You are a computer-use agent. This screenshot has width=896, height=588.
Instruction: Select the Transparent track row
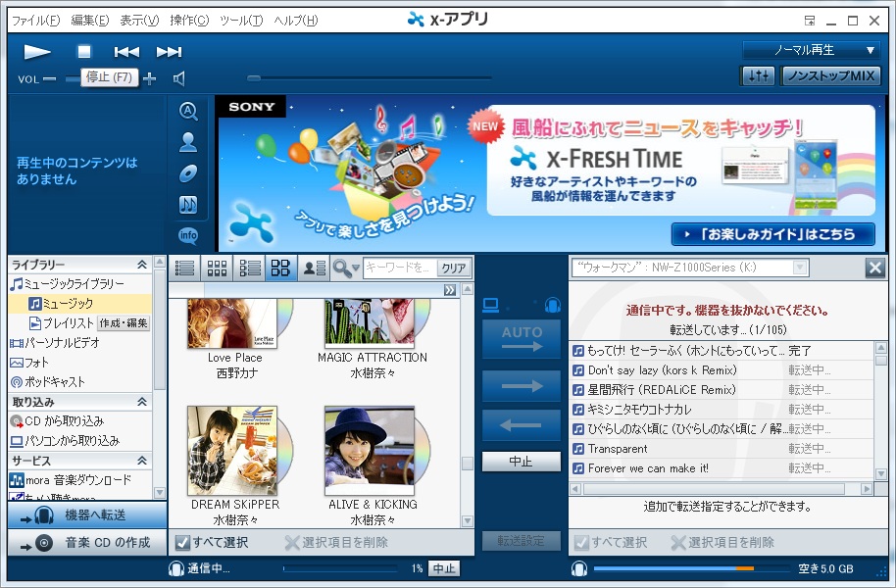722,449
